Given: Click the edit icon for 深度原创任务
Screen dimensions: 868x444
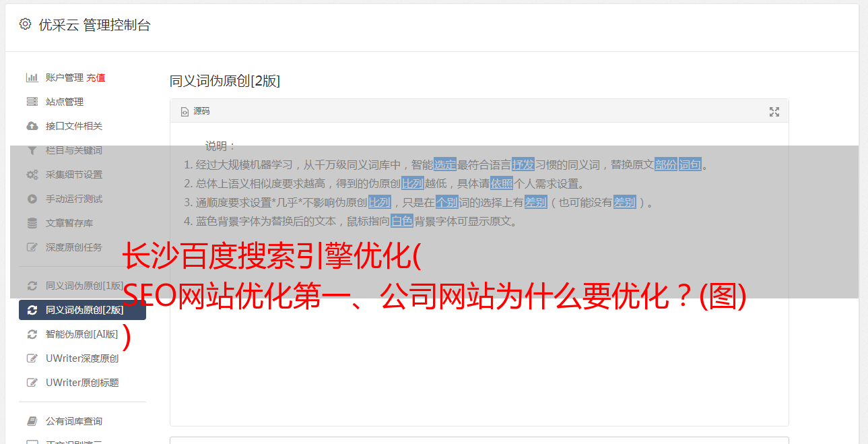Looking at the screenshot, I should (x=32, y=247).
